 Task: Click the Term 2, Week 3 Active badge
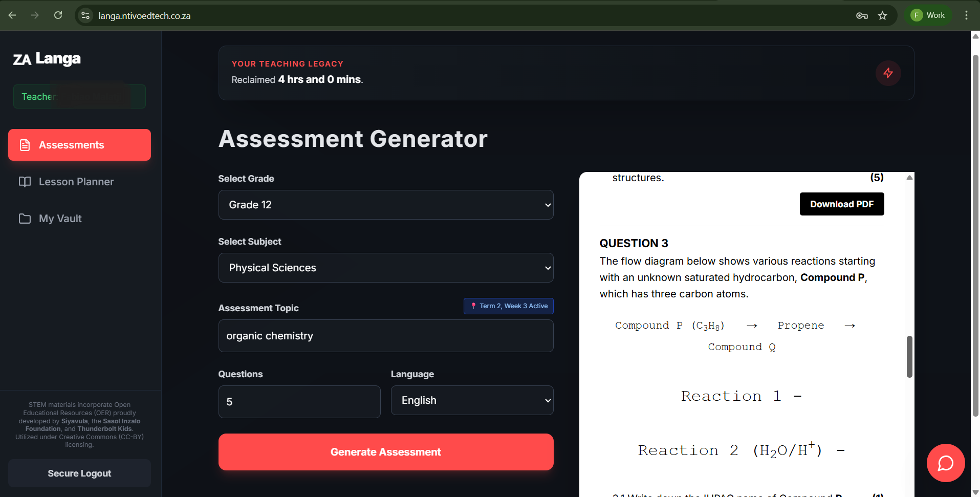pyautogui.click(x=509, y=306)
